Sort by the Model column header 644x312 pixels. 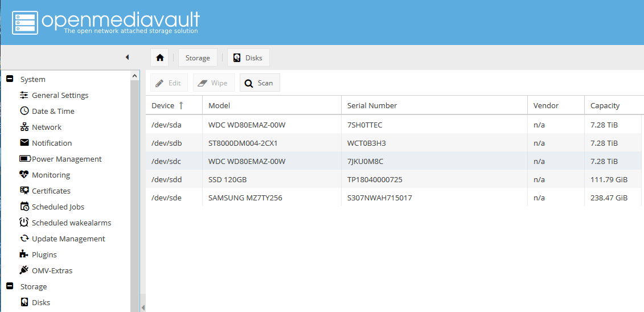(272, 105)
